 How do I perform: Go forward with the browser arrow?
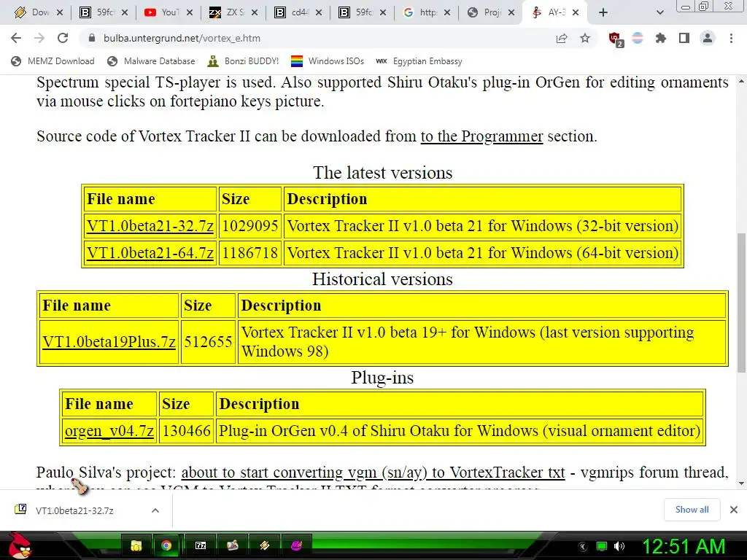tap(39, 38)
